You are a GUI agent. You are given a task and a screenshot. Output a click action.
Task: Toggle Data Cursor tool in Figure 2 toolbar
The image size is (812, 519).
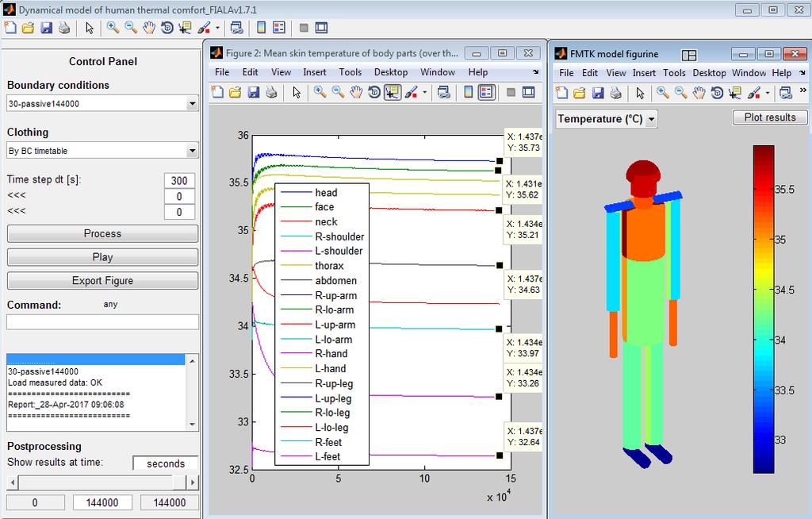click(x=392, y=92)
